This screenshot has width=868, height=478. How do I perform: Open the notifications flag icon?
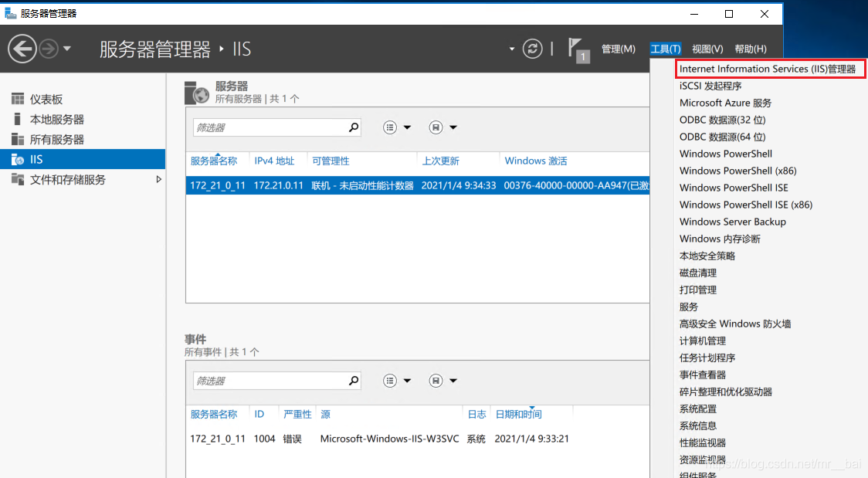578,49
